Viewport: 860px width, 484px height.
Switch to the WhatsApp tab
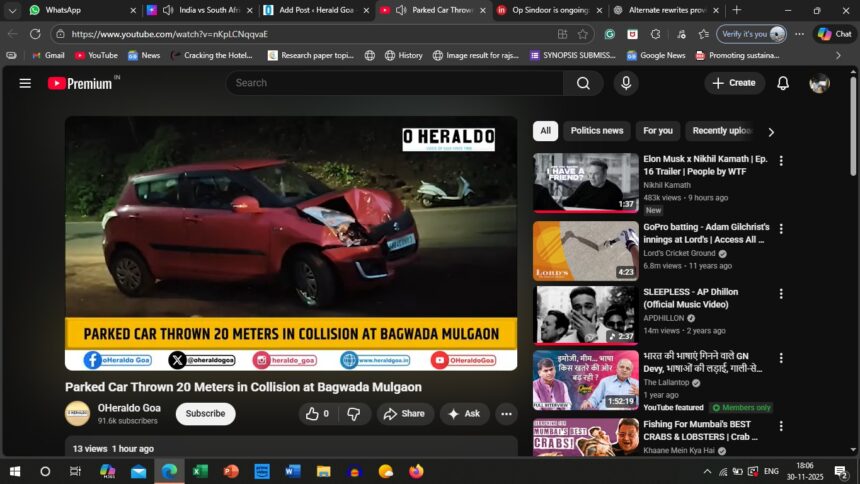[82, 10]
